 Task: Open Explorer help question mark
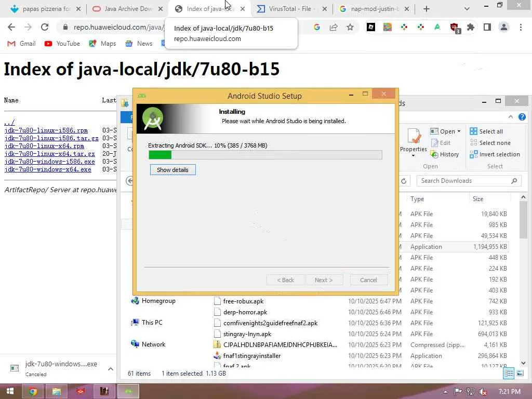point(522,117)
